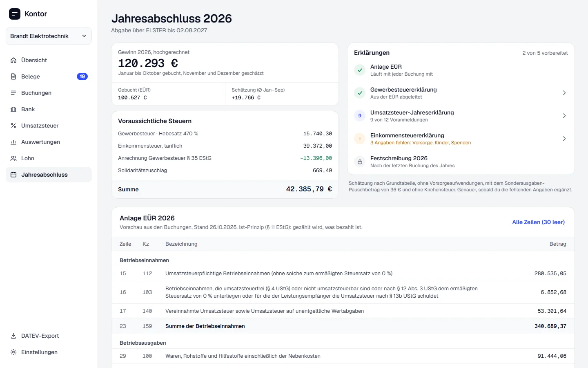Navigate to Buchungen
588x368 pixels.
49,93
